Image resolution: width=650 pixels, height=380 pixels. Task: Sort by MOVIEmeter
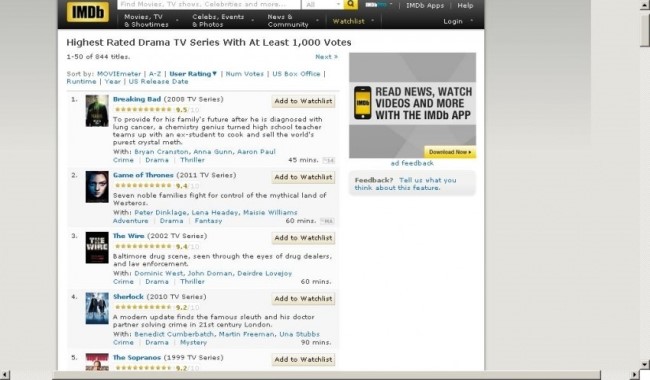tap(119, 74)
